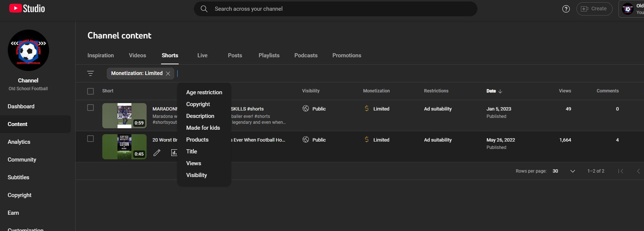The image size is (644, 231).
Task: Choose Description filter option
Action: coord(204,116)
